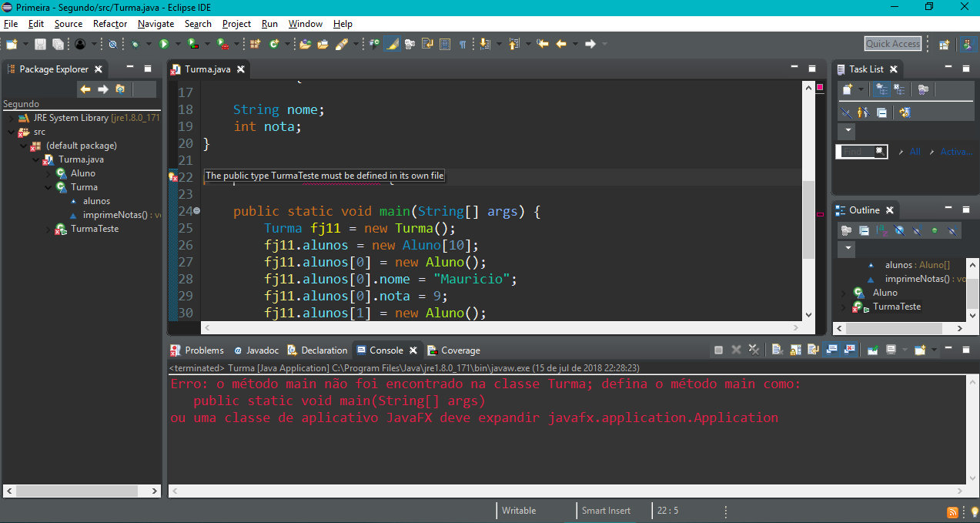Collapse the Turma.java tree node
This screenshot has height=523, width=980.
click(35, 159)
